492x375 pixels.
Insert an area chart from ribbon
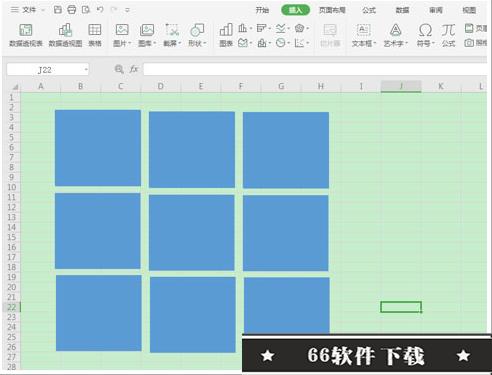pyautogui.click(x=244, y=43)
